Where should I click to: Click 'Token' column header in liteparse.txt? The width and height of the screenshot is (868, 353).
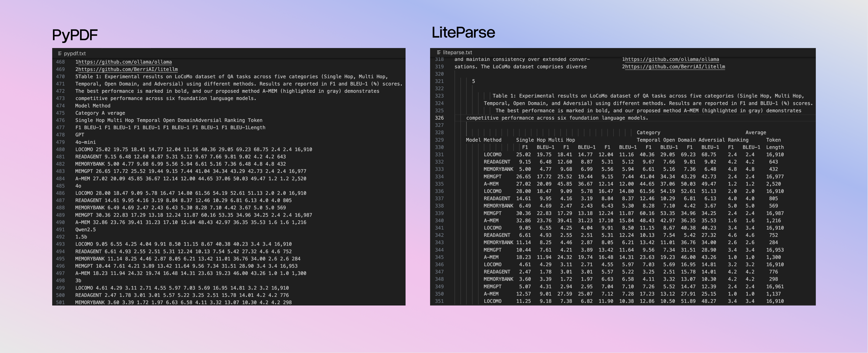pyautogui.click(x=773, y=140)
